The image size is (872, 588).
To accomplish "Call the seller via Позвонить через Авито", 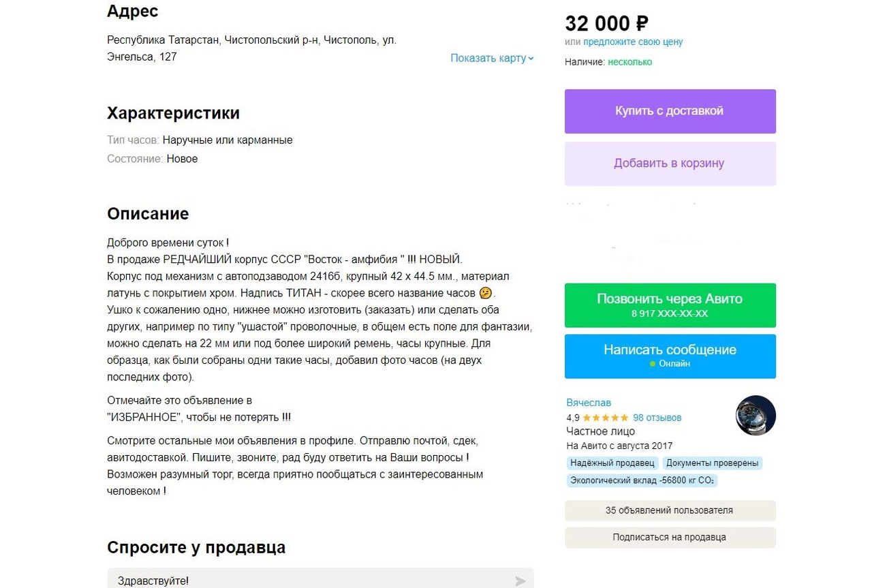I will click(x=670, y=305).
